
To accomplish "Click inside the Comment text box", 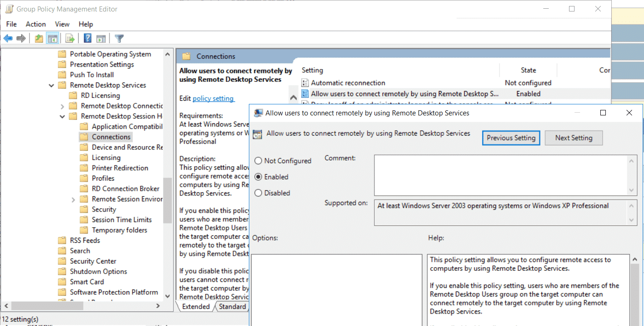I will tap(501, 175).
